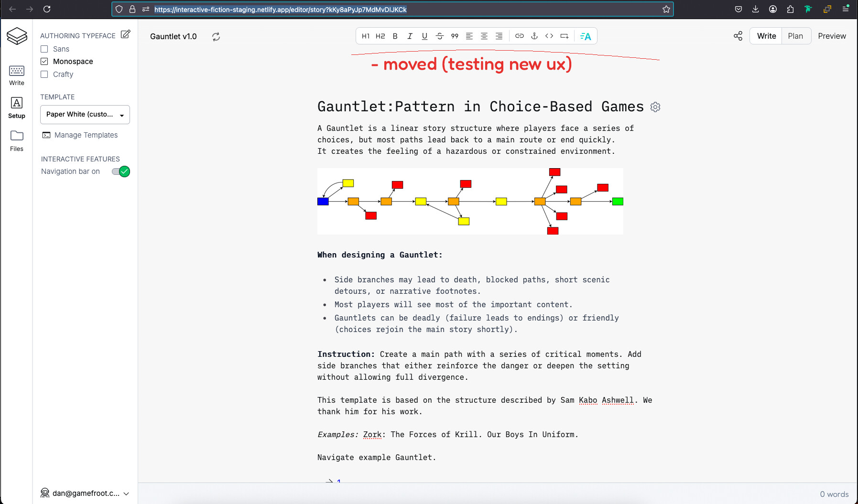The width and height of the screenshot is (858, 504).
Task: Click the orange stacked-squares extension icon
Action: [827, 9]
